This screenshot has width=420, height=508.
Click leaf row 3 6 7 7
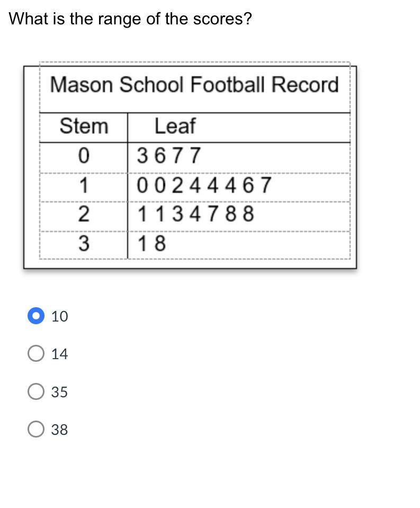click(169, 156)
